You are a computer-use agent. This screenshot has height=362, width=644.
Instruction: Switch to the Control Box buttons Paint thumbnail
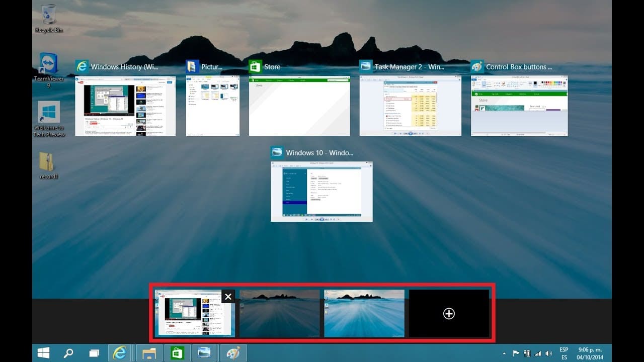pyautogui.click(x=519, y=106)
